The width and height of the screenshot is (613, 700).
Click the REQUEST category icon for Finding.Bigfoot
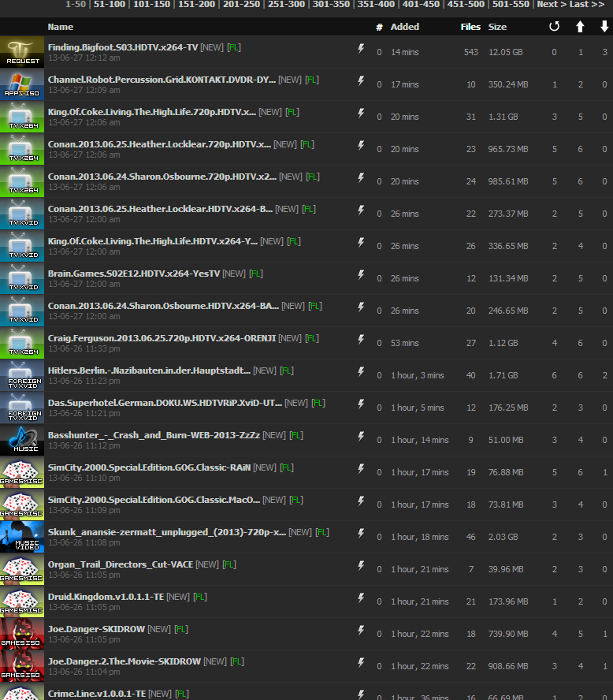point(22,52)
